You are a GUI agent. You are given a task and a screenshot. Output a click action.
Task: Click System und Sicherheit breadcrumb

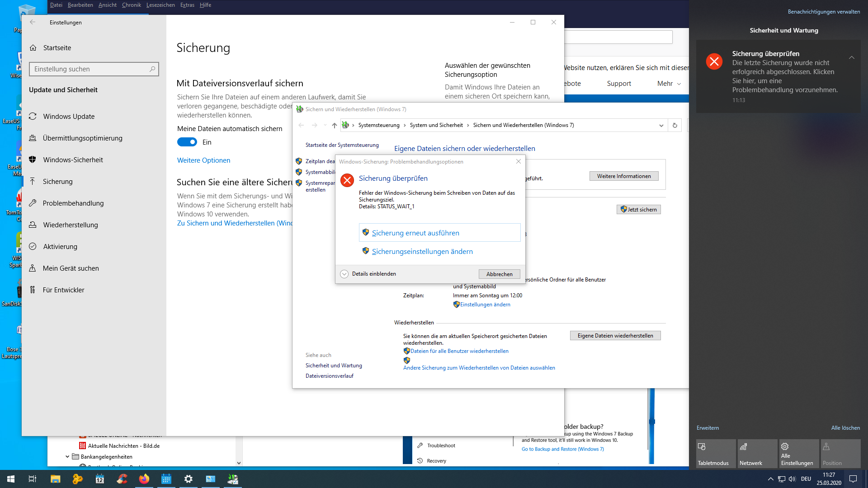436,126
